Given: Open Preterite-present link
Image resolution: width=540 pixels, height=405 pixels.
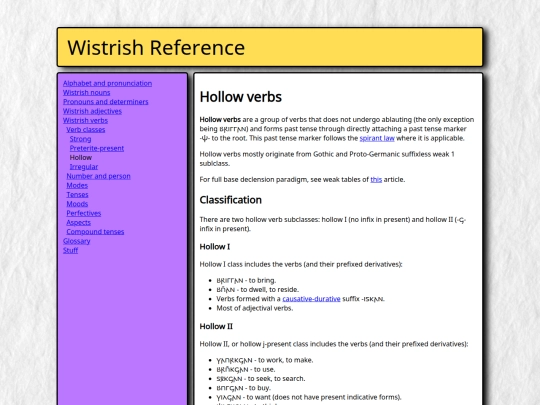Looking at the screenshot, I should tap(97, 148).
